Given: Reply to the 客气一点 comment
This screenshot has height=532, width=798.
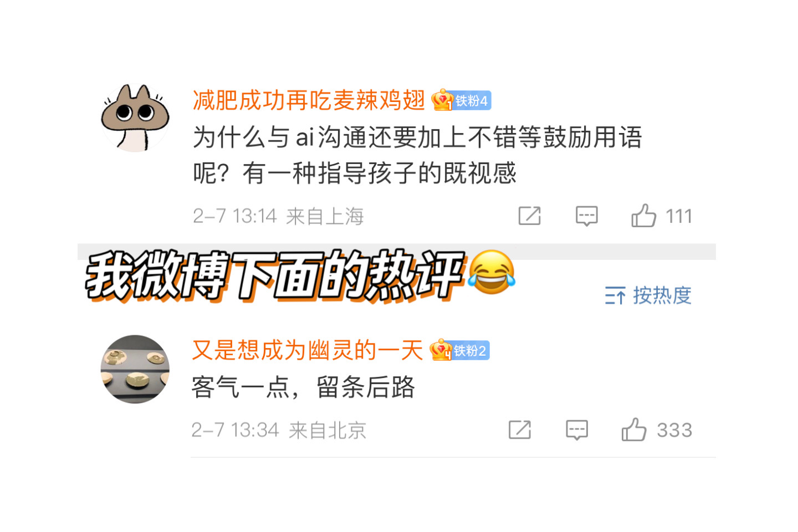Looking at the screenshot, I should pos(577,430).
